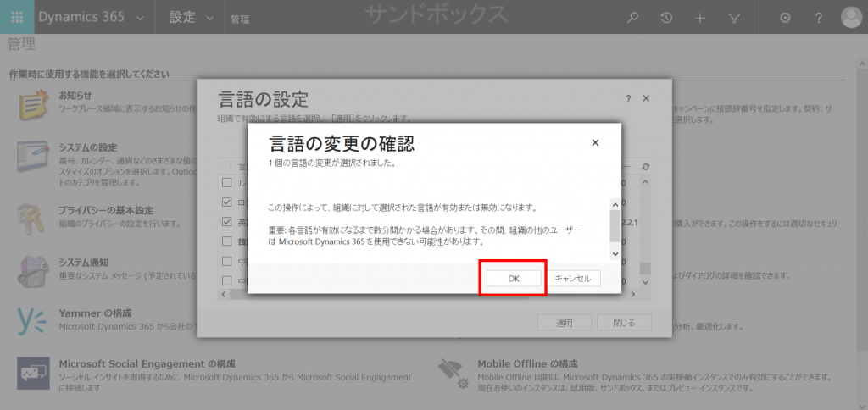This screenshot has width=868, height=410.
Task: Click down arrow of confirmation message scrollbar
Action: [615, 254]
